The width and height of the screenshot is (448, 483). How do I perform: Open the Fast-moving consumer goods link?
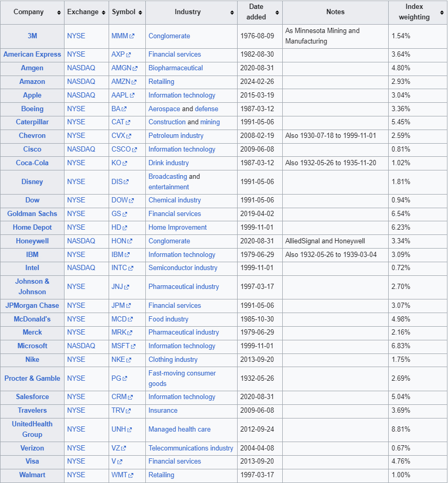(x=182, y=378)
